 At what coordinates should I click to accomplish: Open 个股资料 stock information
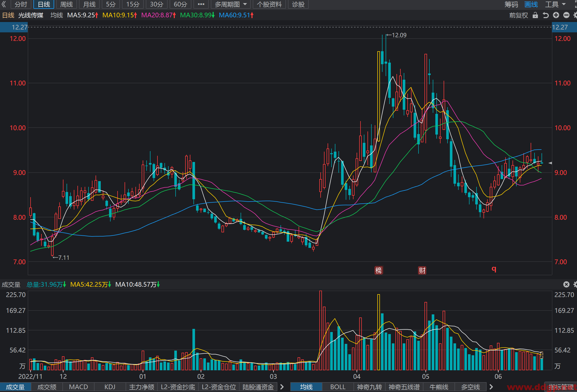(269, 4)
